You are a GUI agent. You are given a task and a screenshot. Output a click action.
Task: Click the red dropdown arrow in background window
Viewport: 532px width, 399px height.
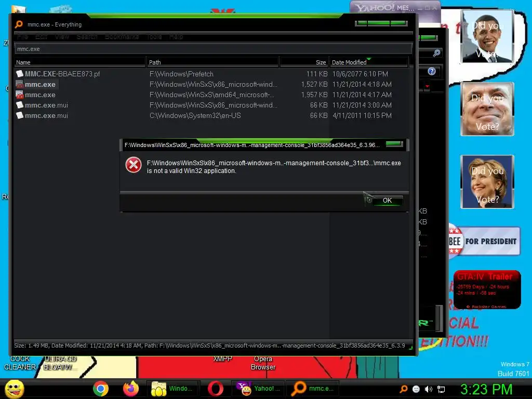click(x=427, y=87)
